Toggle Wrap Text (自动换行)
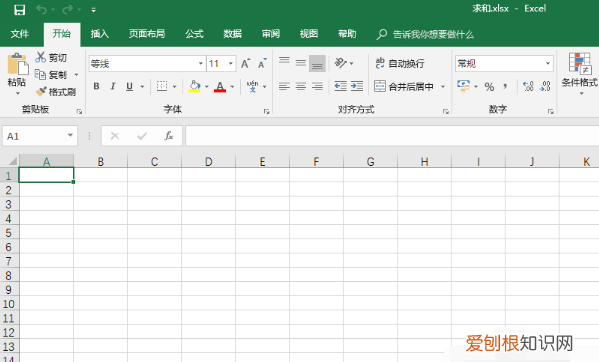 tap(400, 63)
